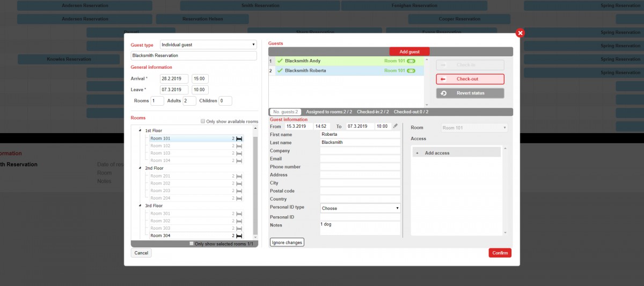Open the Room 101 assignment dropdown
This screenshot has width=644, height=286.
474,128
